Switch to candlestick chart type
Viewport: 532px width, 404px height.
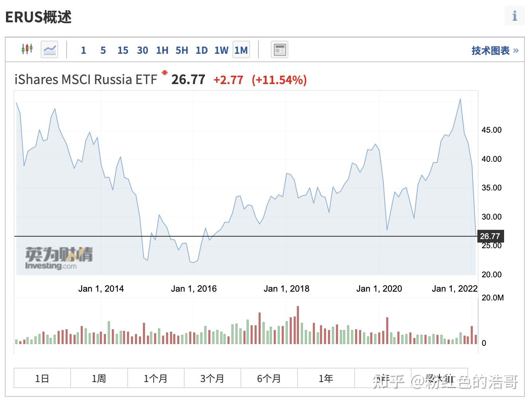27,49
